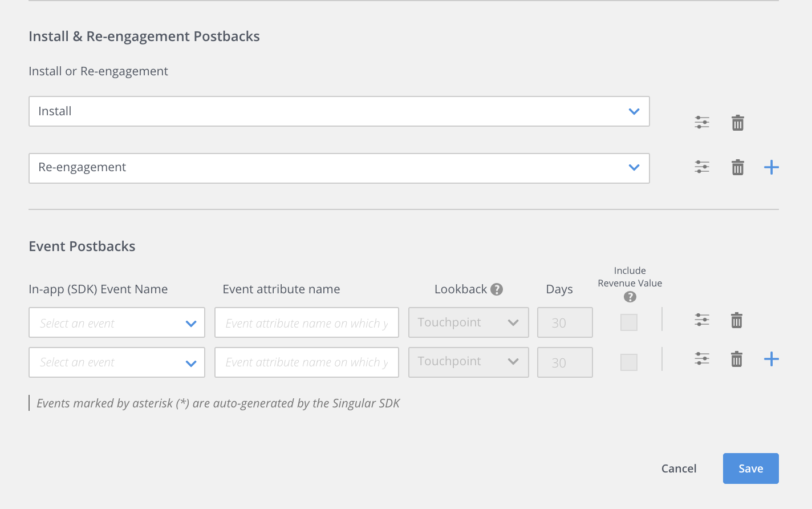
Task: Open the Install dropdown
Action: click(x=339, y=111)
